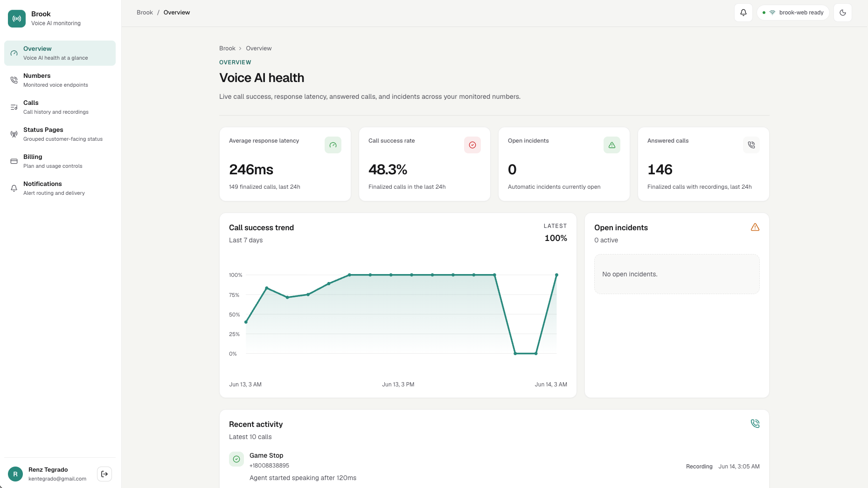
Task: Log out using the sign-out icon
Action: (x=104, y=474)
